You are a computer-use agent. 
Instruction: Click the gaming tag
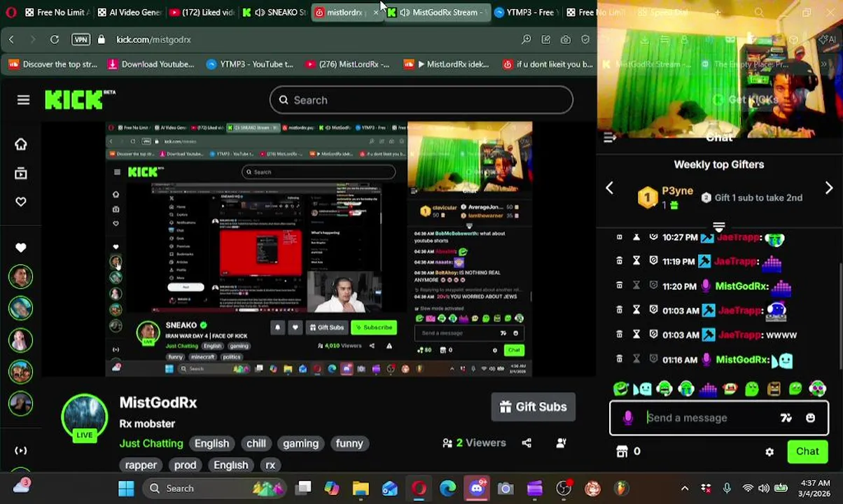pos(300,443)
